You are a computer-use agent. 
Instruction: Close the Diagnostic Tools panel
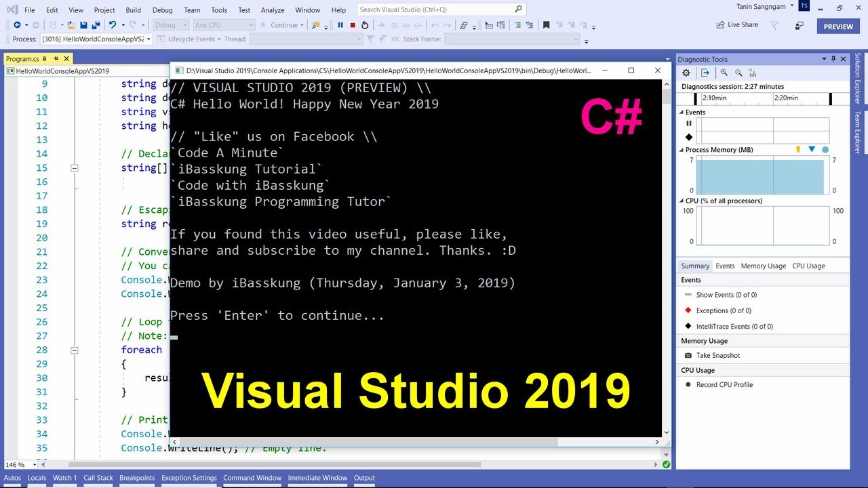844,59
